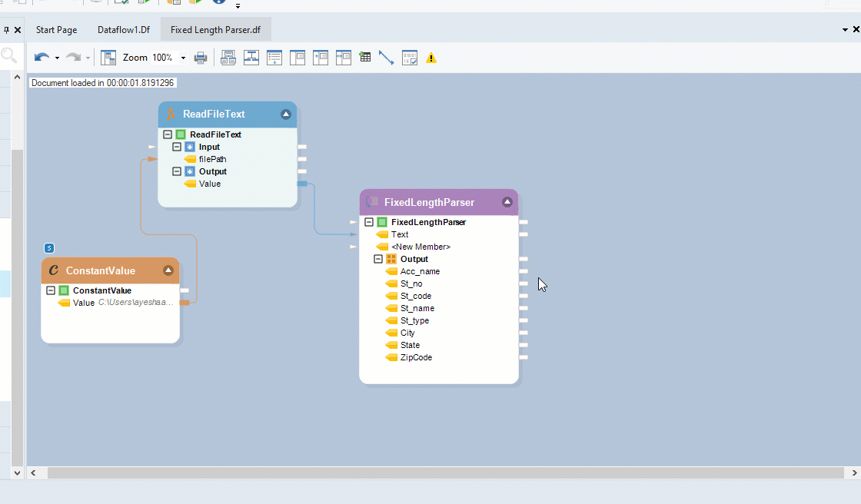Open the Zoom percentage dropdown
861x504 pixels.
183,58
